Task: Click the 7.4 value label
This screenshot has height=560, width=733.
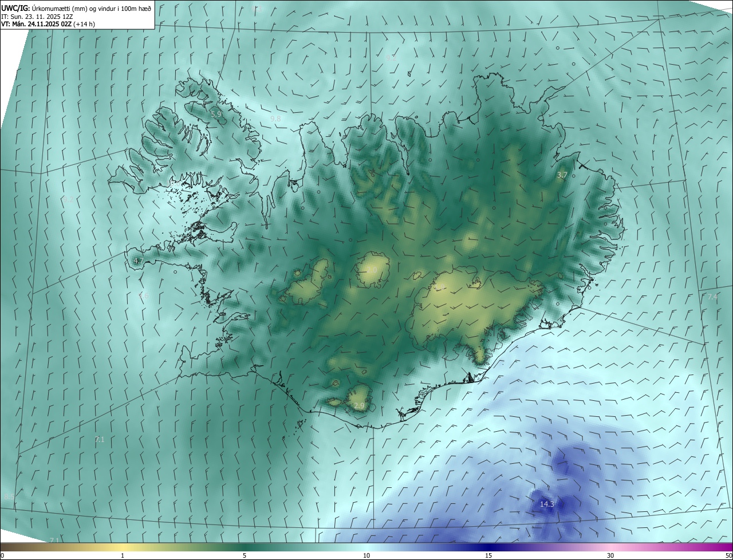Action: pyautogui.click(x=712, y=297)
